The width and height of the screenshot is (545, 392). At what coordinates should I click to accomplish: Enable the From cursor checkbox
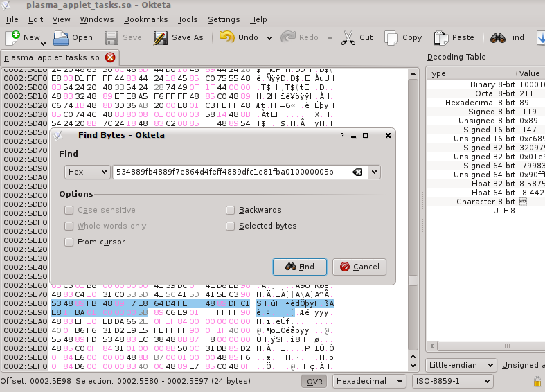pyautogui.click(x=69, y=242)
